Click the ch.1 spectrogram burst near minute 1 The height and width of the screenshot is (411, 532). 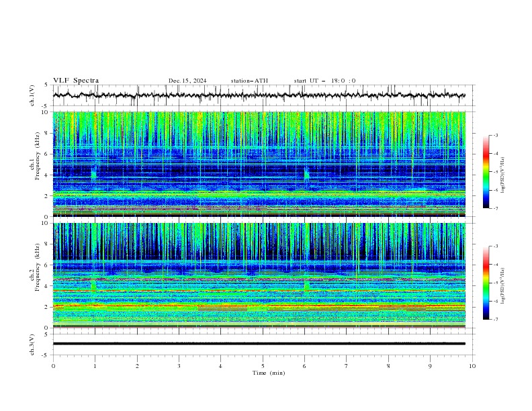click(x=93, y=174)
